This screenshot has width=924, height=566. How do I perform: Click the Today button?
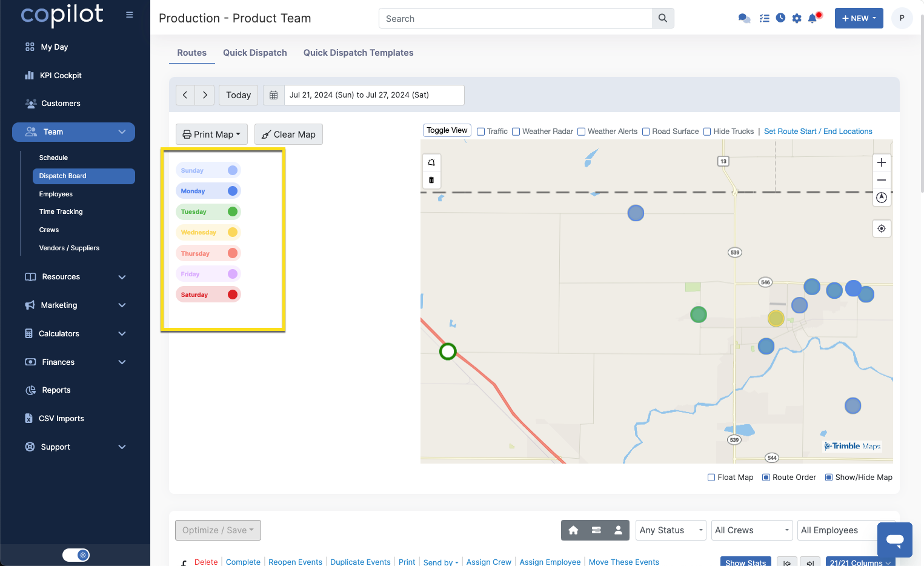(238, 95)
